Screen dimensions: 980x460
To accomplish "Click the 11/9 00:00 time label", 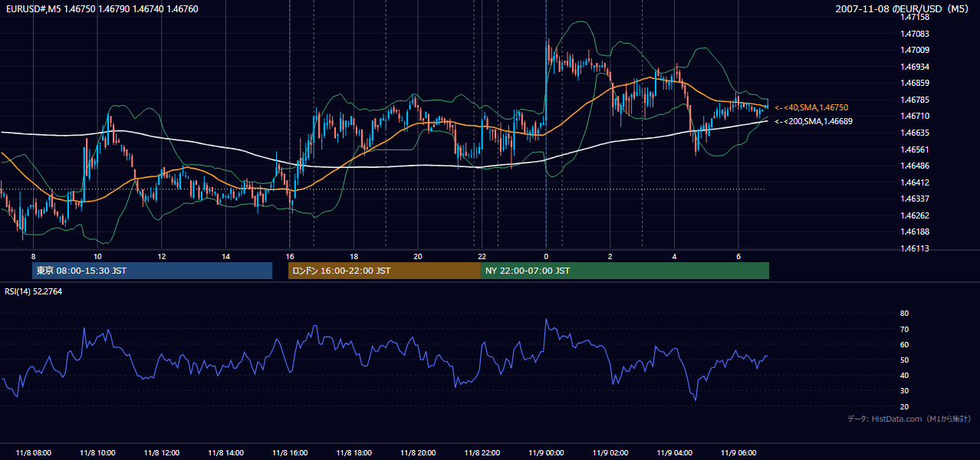I will pos(546,453).
